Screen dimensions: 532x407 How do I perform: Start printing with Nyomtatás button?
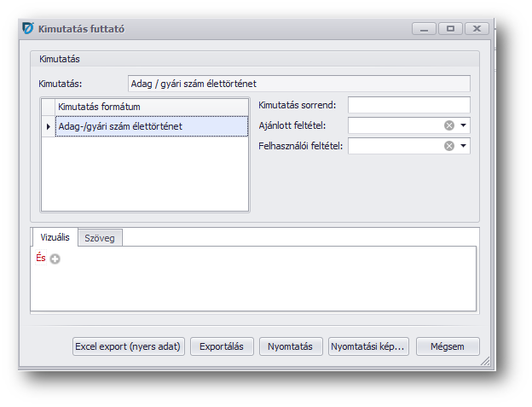coord(291,346)
